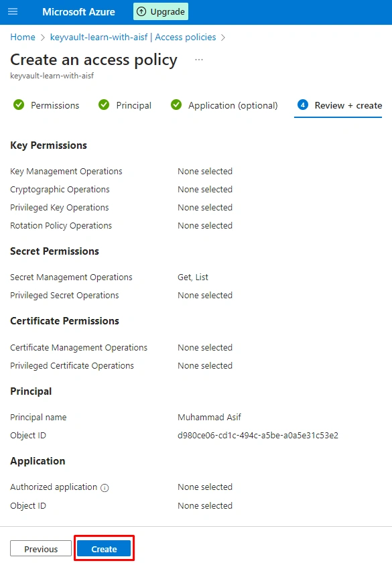
Task: Open the more options ellipsis
Action: 199,60
